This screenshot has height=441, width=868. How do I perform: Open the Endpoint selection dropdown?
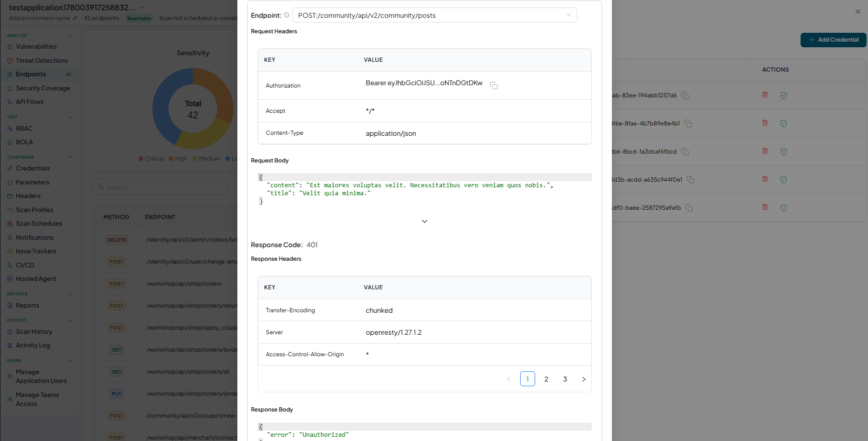click(x=434, y=15)
